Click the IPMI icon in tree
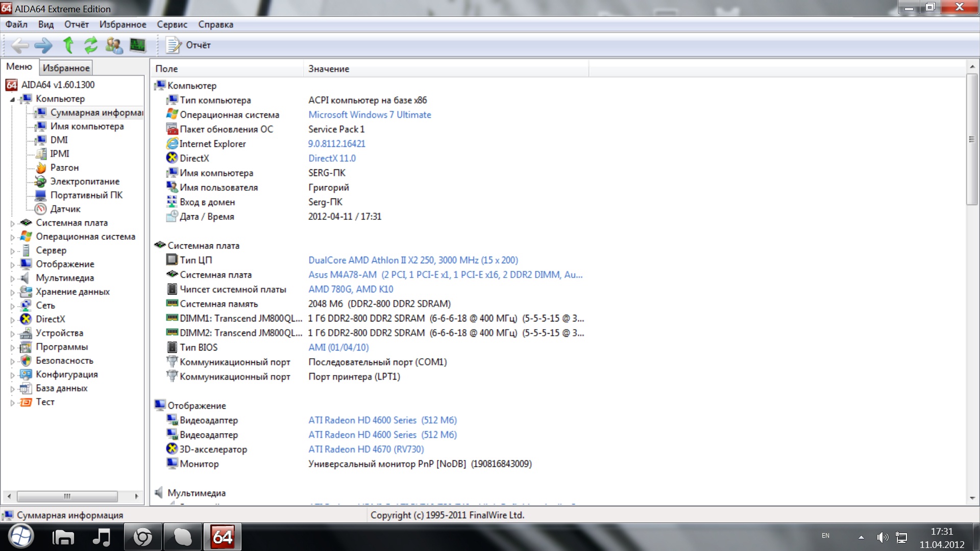 pyautogui.click(x=41, y=154)
